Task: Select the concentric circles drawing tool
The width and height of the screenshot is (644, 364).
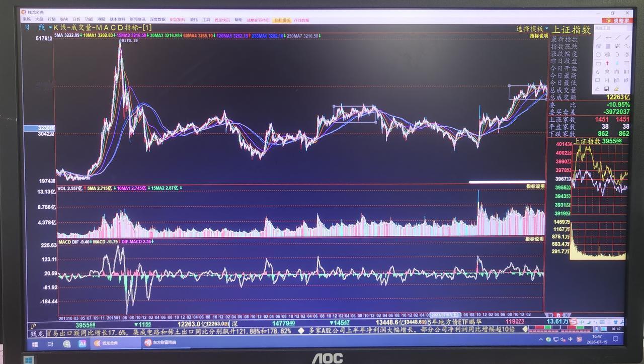Action: 608,55
